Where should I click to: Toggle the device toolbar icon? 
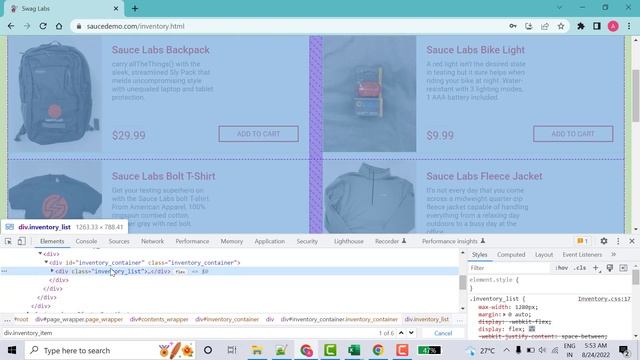[x=22, y=241]
